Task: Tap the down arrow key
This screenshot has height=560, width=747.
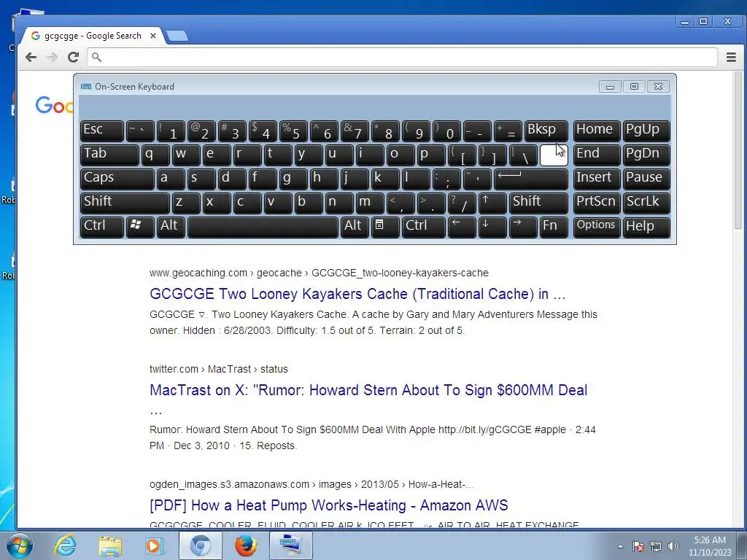Action: point(492,227)
